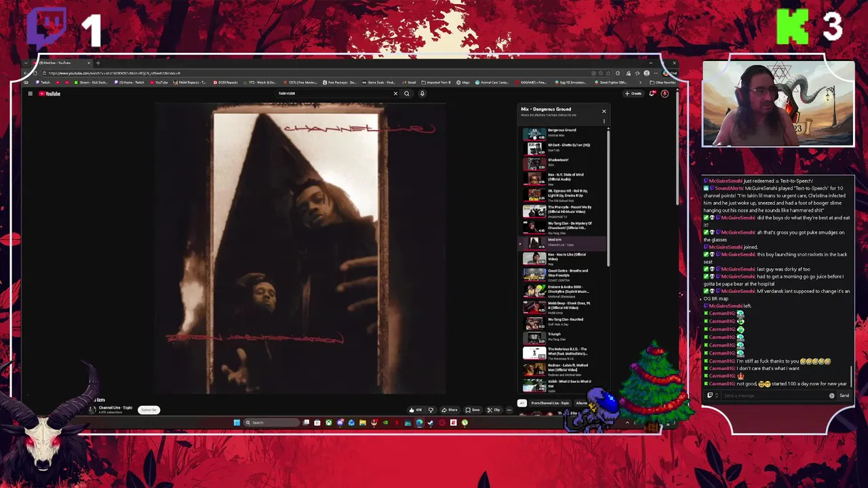The width and height of the screenshot is (868, 488).
Task: Click the Twitch chat Send a message field
Action: (x=773, y=396)
